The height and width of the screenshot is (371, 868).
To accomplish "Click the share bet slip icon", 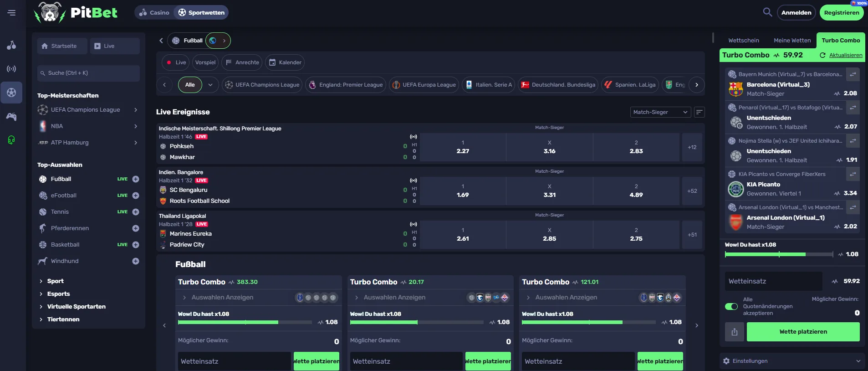I will [x=735, y=332].
